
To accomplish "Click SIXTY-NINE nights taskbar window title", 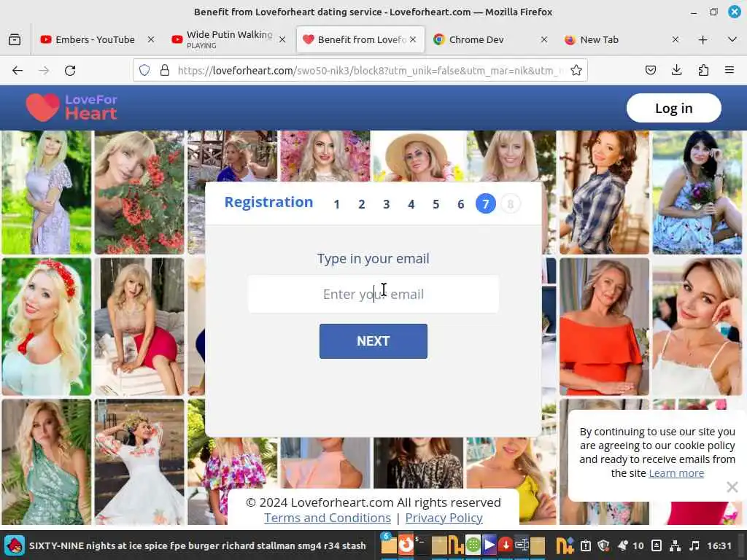I will click(197, 545).
